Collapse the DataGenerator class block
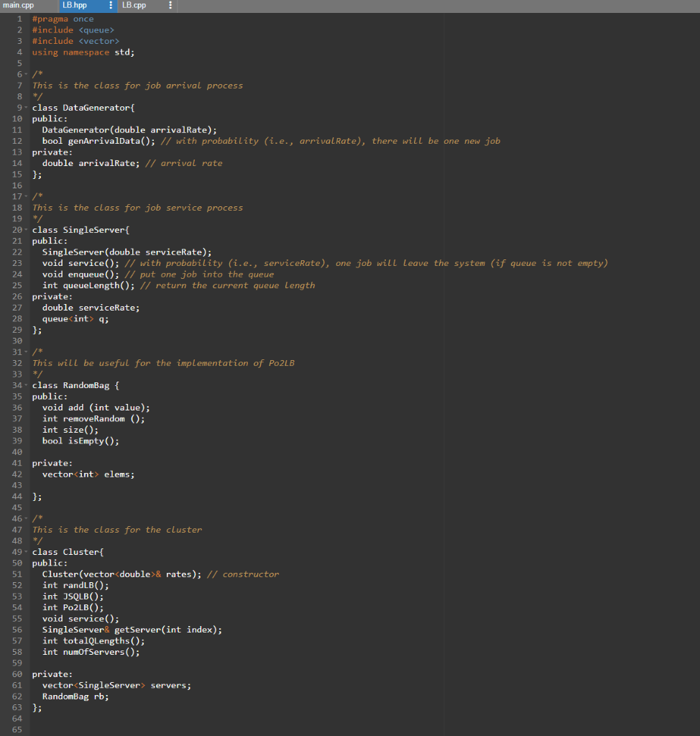 pos(26,107)
